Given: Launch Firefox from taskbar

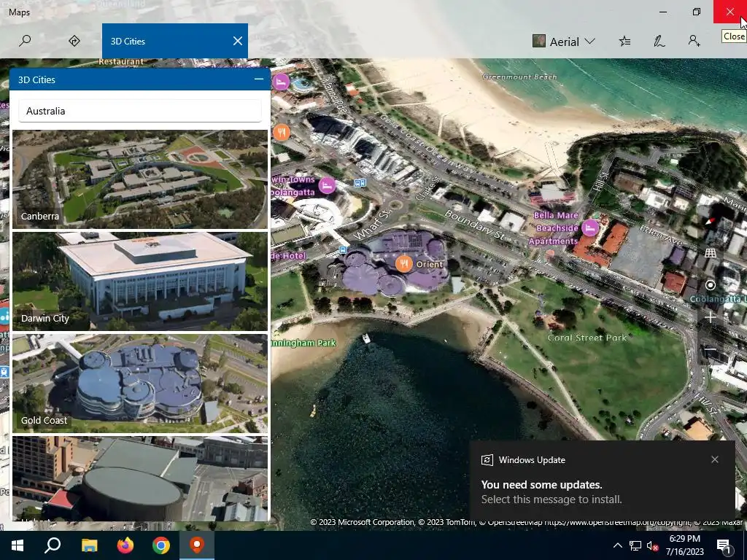Looking at the screenshot, I should [125, 545].
